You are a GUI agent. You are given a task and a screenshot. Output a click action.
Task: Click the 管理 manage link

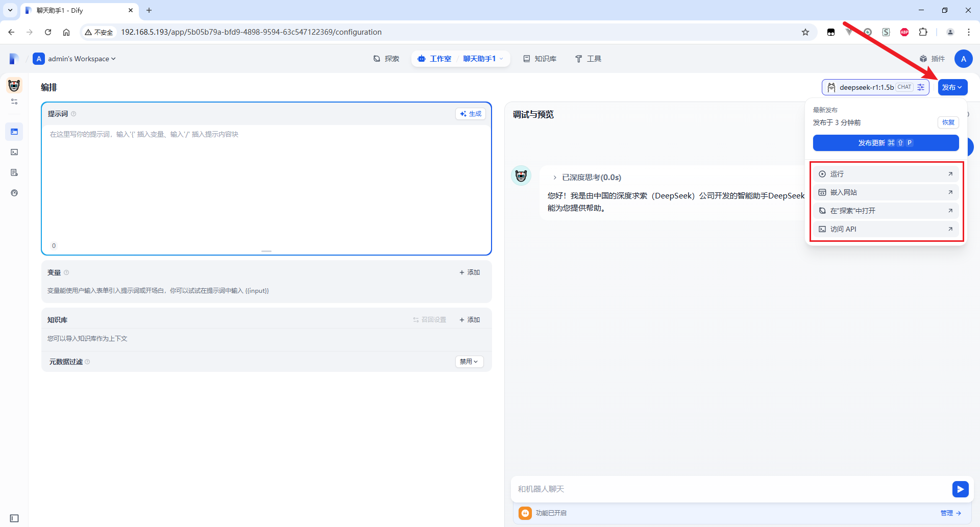coord(951,513)
